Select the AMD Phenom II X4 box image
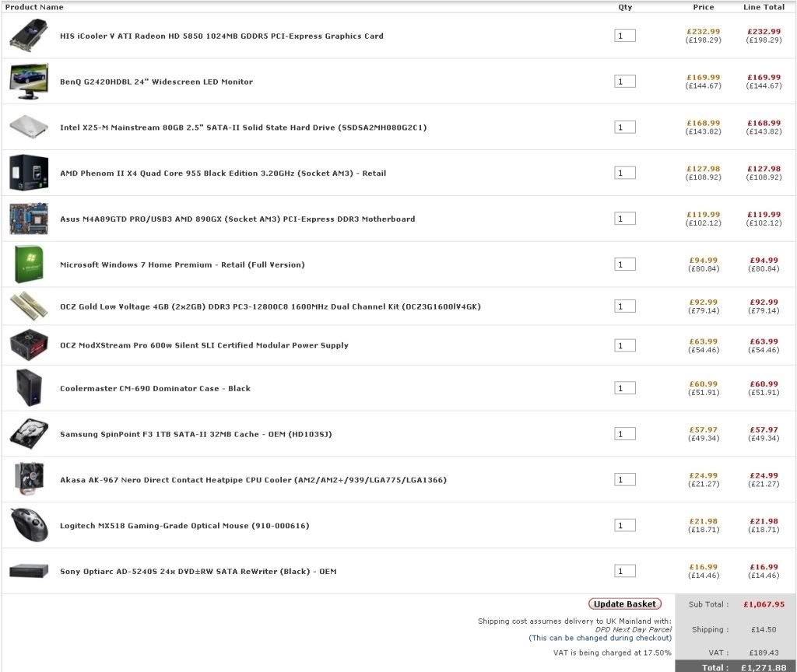Screen dimensions: 797x672 29,173
